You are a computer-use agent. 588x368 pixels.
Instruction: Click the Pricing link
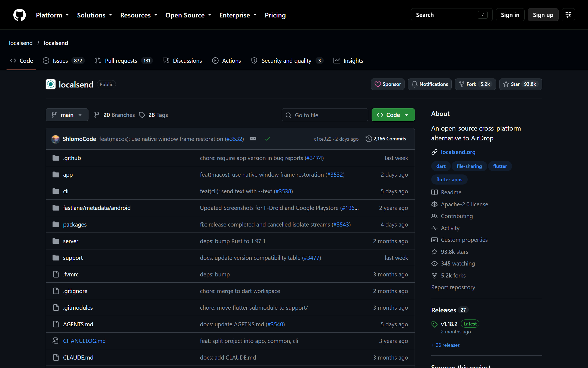[x=275, y=15]
